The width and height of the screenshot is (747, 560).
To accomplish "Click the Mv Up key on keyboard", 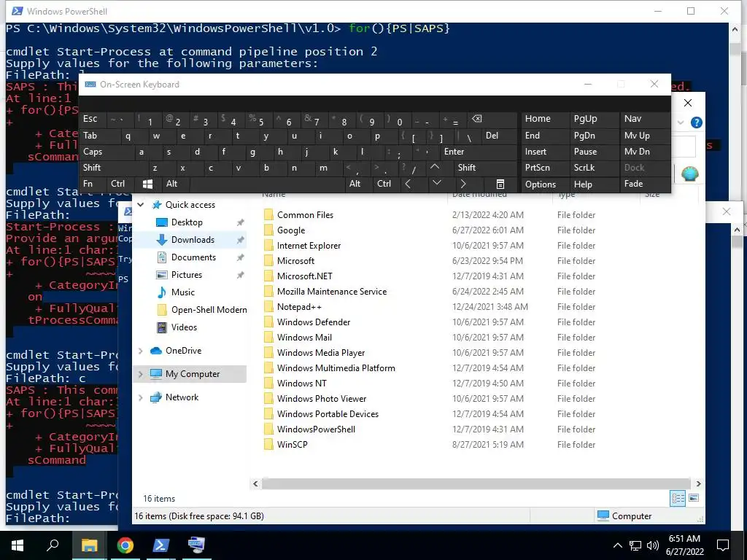I will 645,135.
